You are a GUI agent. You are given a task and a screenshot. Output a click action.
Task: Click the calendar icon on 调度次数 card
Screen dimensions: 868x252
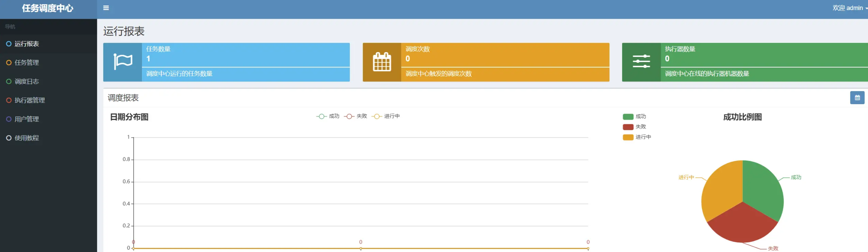pos(382,62)
